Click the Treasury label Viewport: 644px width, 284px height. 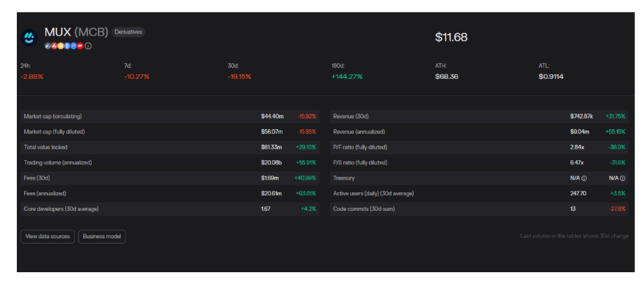click(x=344, y=178)
